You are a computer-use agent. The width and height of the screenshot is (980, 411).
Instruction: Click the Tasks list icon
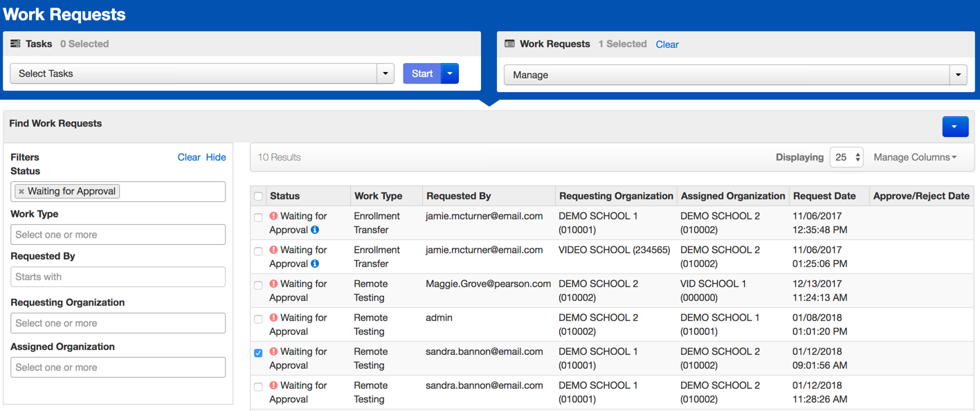click(15, 44)
